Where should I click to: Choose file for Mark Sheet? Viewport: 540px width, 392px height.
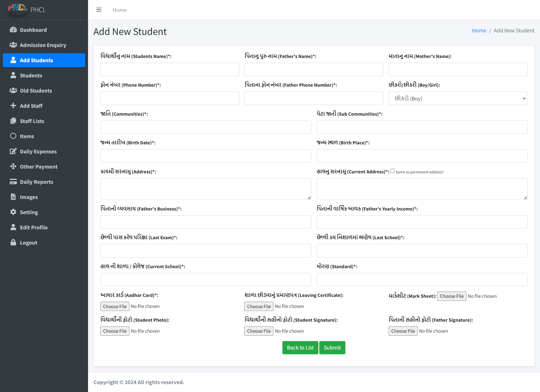click(451, 296)
